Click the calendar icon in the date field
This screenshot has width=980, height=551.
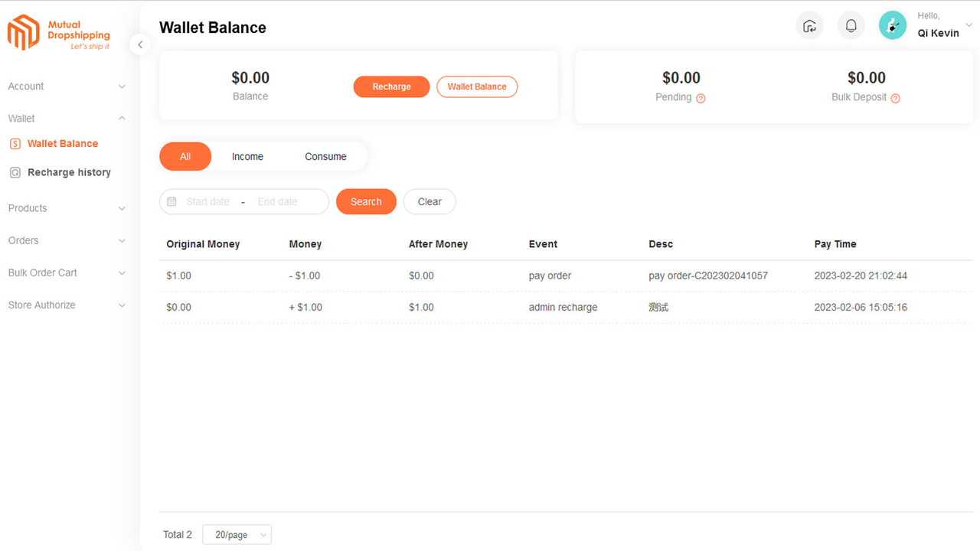[171, 201]
